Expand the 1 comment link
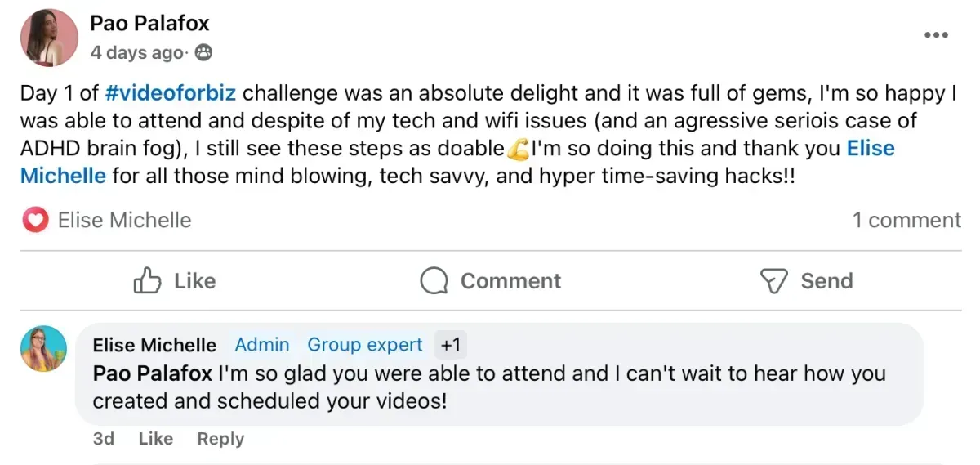Screen dimensions: 980x465 tap(906, 220)
